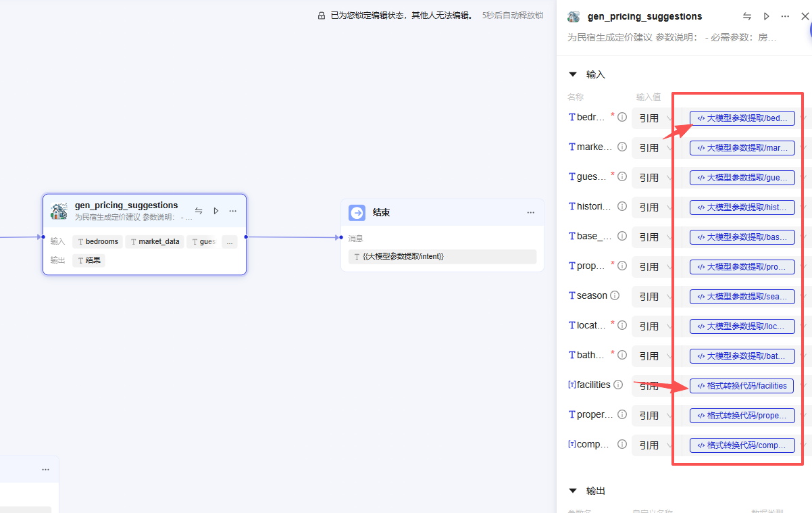Click the bedrooms input tag on canvas node
This screenshot has width=812, height=513.
pyautogui.click(x=97, y=241)
